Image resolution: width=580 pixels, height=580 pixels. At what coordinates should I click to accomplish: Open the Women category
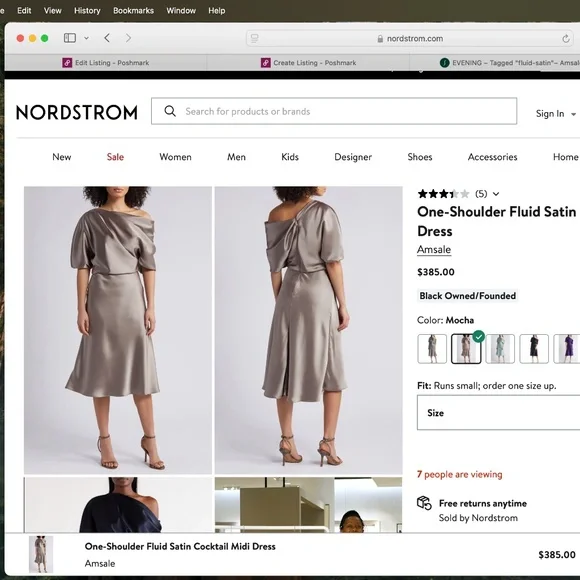[175, 157]
